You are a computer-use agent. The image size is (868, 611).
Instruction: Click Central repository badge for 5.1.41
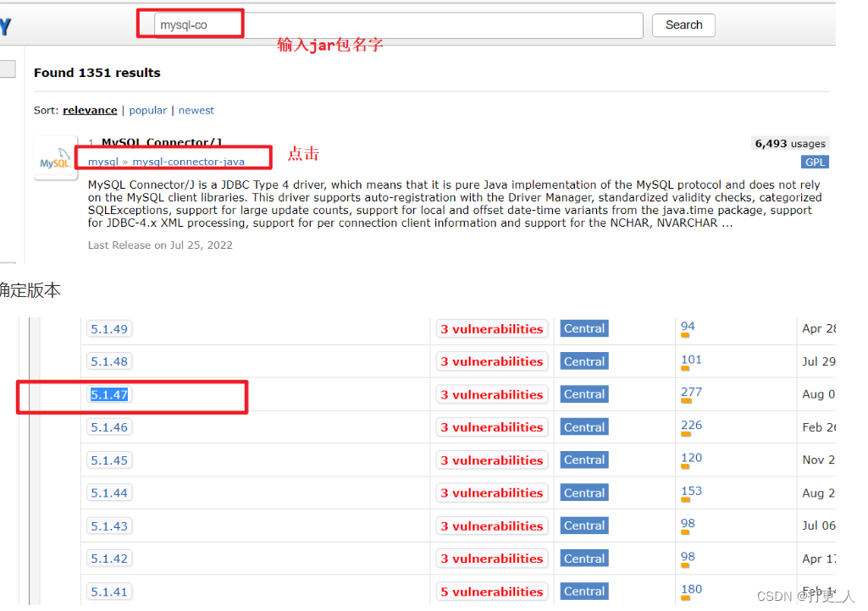pyautogui.click(x=584, y=591)
